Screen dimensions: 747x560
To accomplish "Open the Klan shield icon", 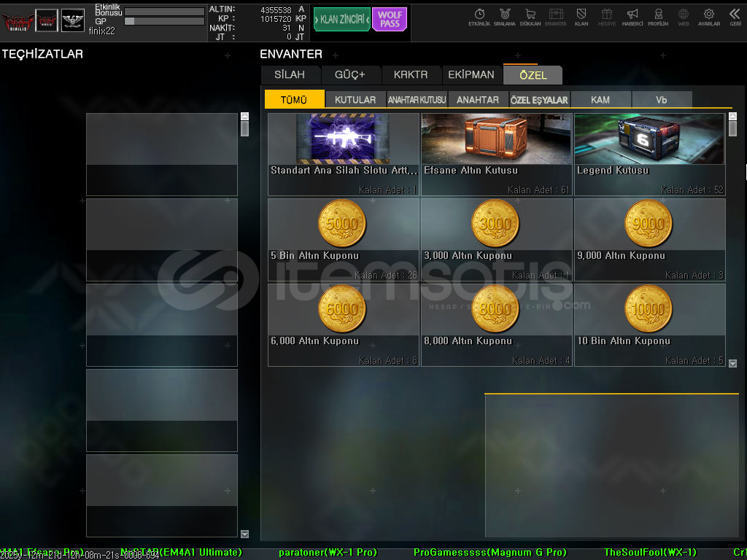I will click(581, 16).
